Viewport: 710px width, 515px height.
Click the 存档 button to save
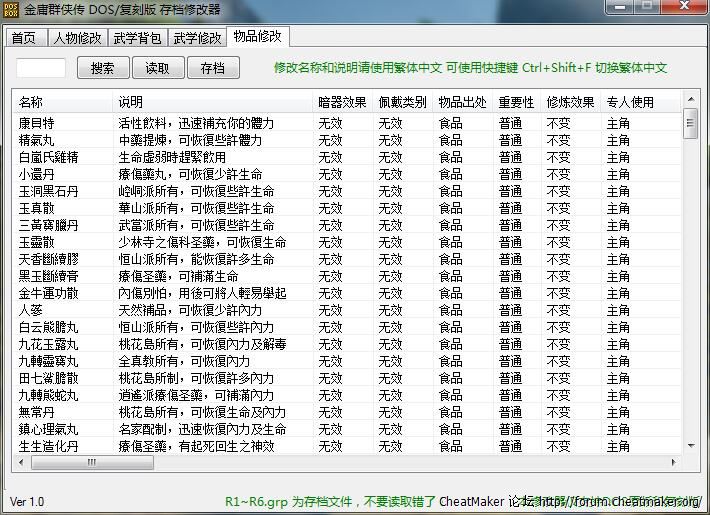(212, 68)
